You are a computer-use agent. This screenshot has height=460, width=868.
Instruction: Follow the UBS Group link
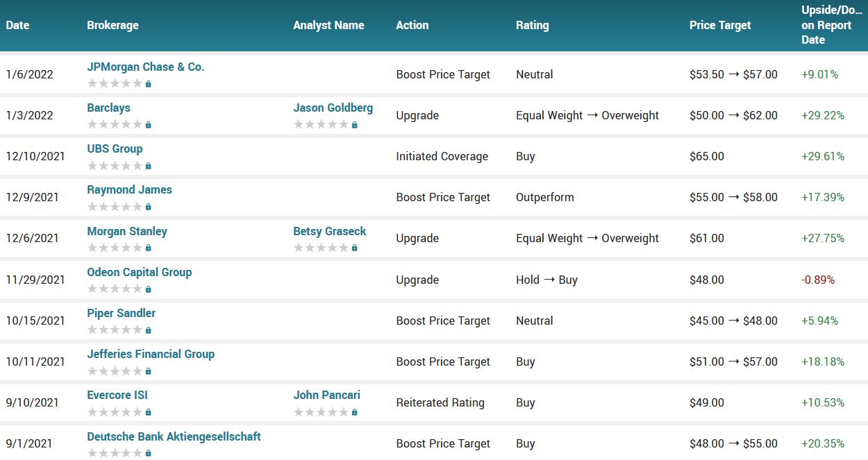coord(115,149)
